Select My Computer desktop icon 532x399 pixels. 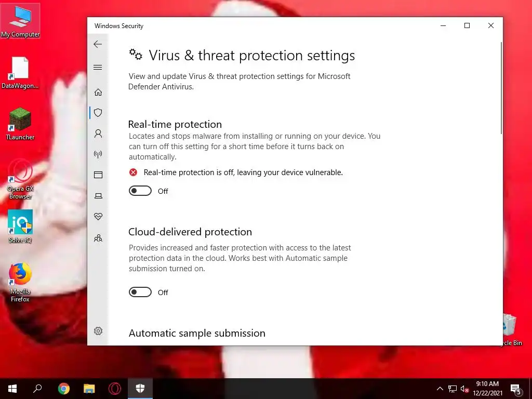coord(20,21)
